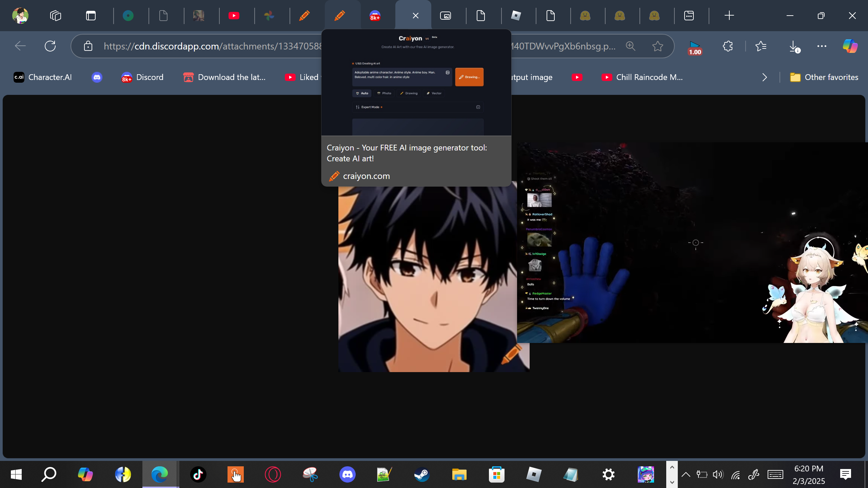Launch Copilot from the Edge toolbar
The image size is (868, 488).
tap(850, 46)
